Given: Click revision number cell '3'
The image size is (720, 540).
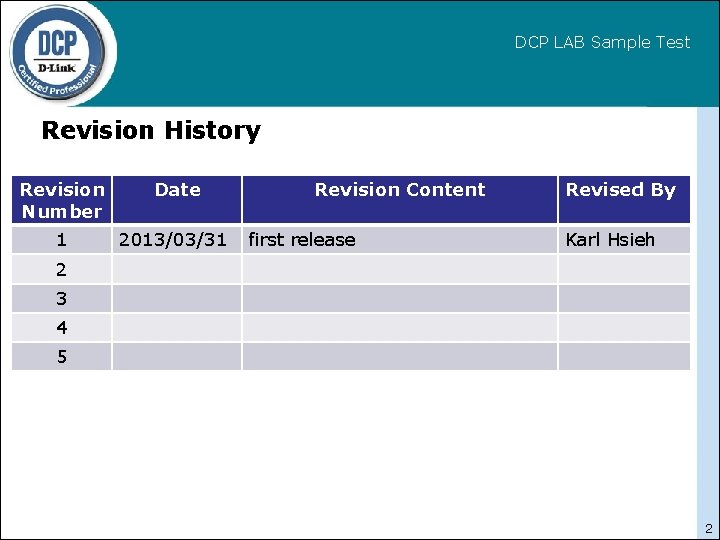Looking at the screenshot, I should pyautogui.click(x=62, y=298).
